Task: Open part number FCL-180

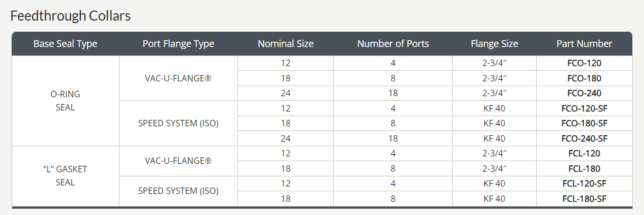Action: 584,169
